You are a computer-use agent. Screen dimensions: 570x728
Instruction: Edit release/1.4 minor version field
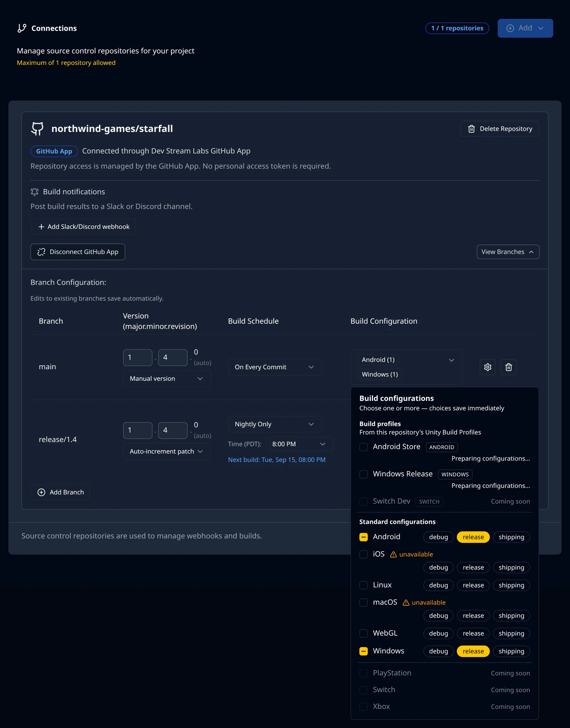173,430
